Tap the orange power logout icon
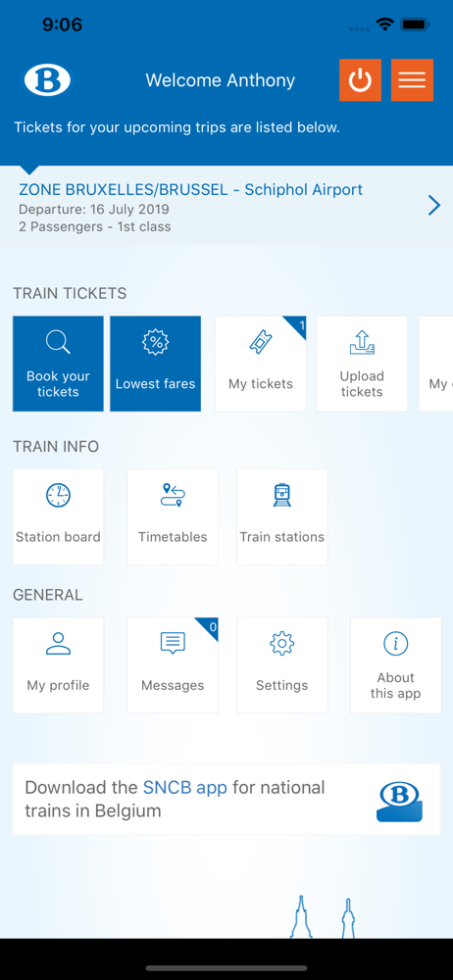This screenshot has height=980, width=453. (360, 80)
